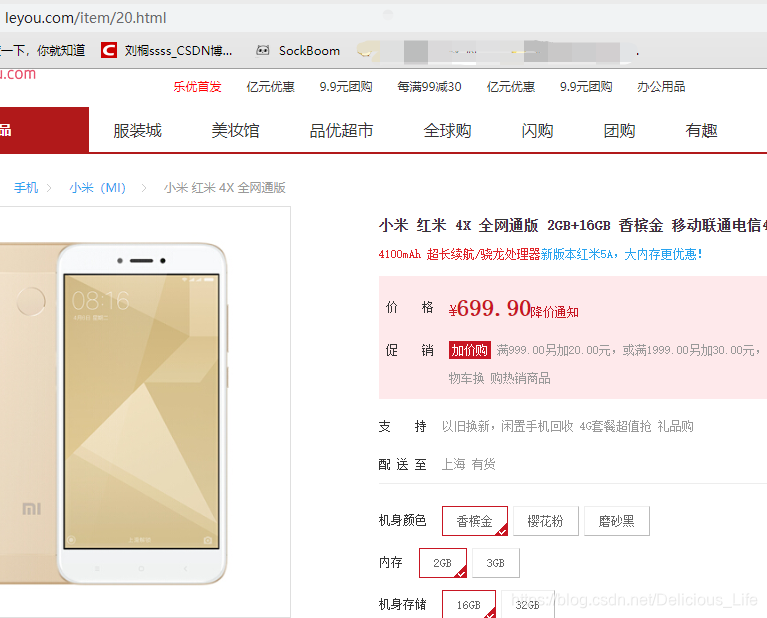Open the 你就知道 Baidu bookmark
The width and height of the screenshot is (767, 618).
pos(43,50)
